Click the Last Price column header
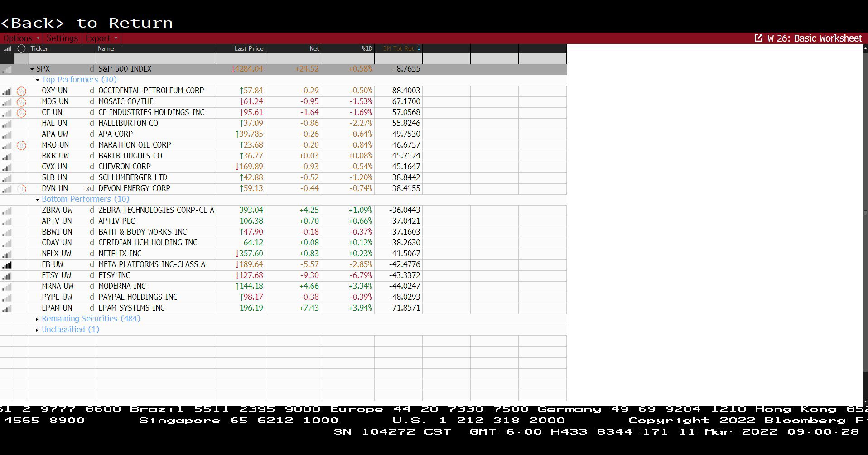The height and width of the screenshot is (455, 868). (x=241, y=48)
